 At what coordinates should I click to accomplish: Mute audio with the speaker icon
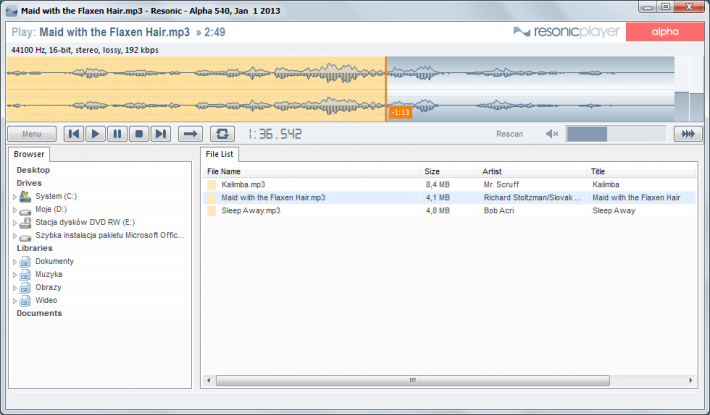(552, 134)
